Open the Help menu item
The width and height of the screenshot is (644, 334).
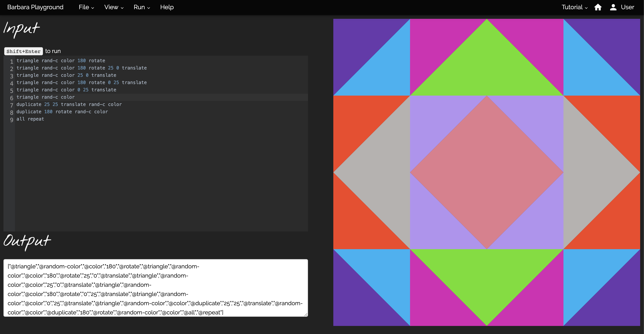[x=167, y=7]
